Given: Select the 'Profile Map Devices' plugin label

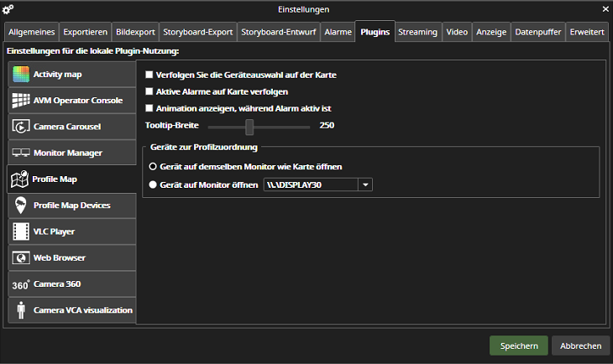Looking at the screenshot, I should (72, 205).
